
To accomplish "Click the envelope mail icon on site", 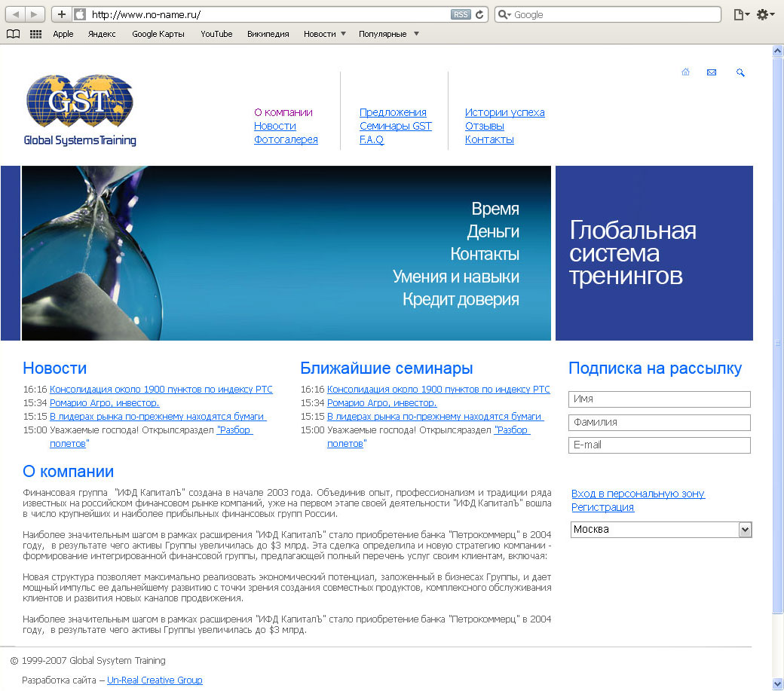I will pos(711,72).
